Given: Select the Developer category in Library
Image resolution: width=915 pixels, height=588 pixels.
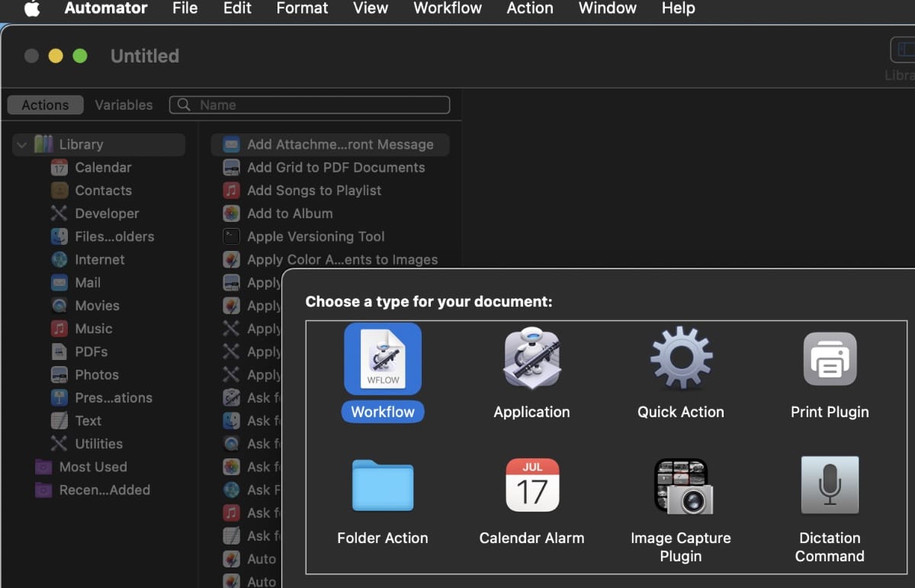Looking at the screenshot, I should [x=107, y=214].
